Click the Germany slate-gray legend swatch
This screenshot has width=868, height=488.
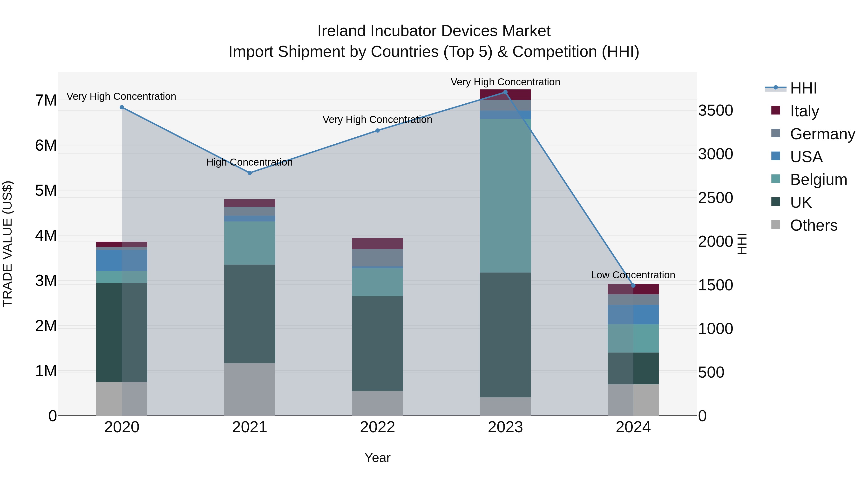(775, 133)
